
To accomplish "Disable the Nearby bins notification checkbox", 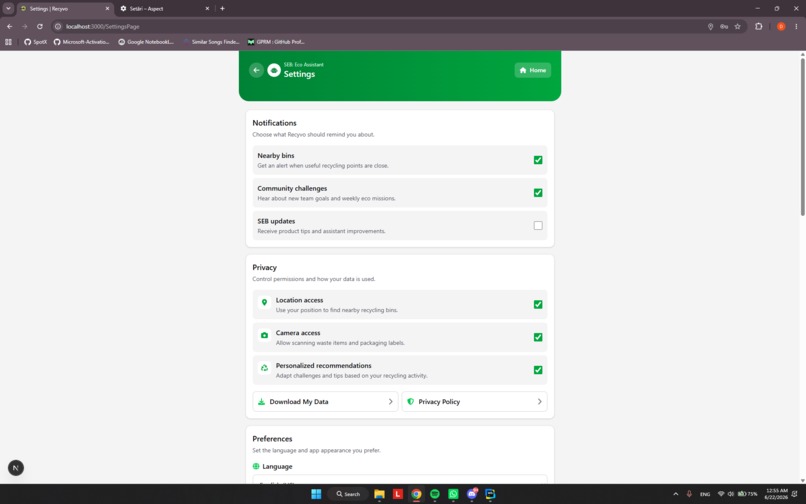I will [538, 160].
